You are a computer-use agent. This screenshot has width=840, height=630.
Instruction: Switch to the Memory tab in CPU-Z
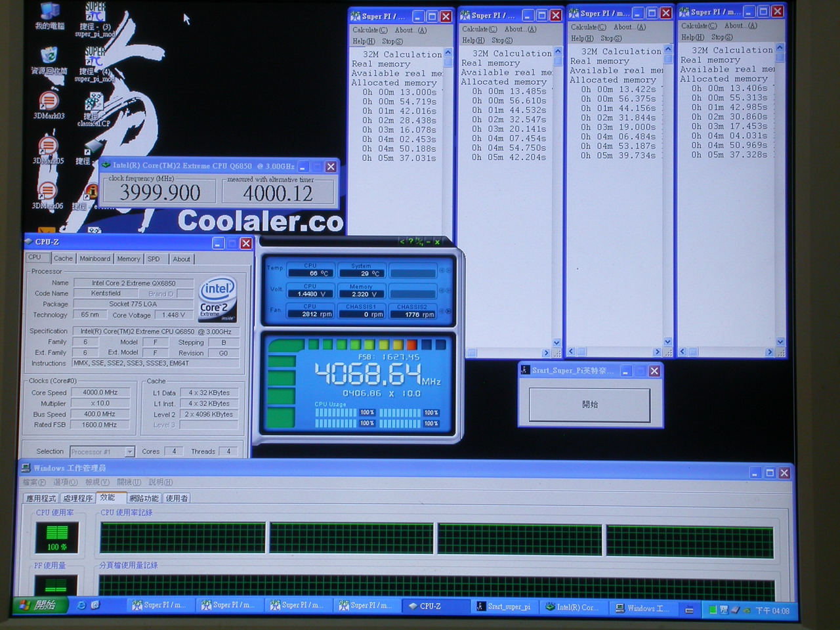(x=129, y=259)
